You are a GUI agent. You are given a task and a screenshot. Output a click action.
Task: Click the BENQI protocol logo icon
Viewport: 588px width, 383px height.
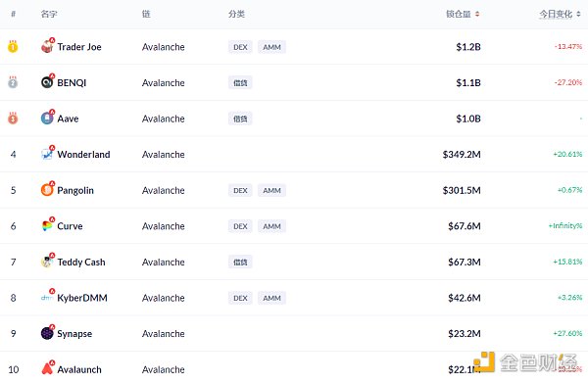pyautogui.click(x=47, y=82)
